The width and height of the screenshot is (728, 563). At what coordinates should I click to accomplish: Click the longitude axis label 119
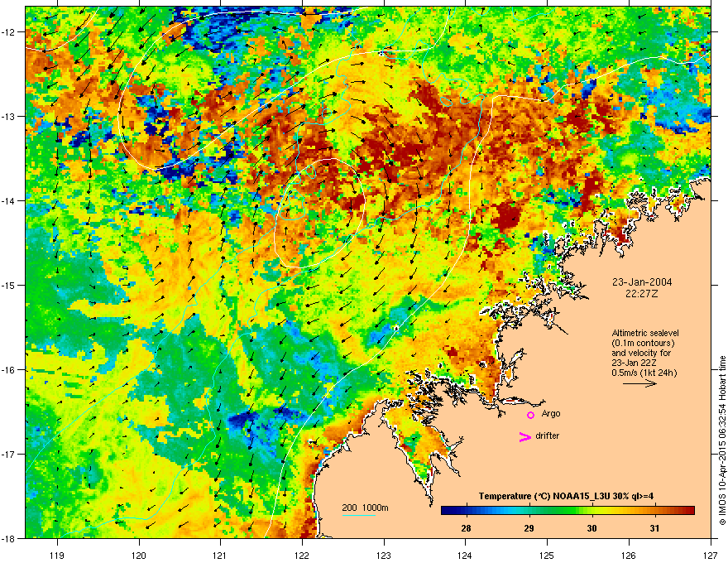point(57,555)
